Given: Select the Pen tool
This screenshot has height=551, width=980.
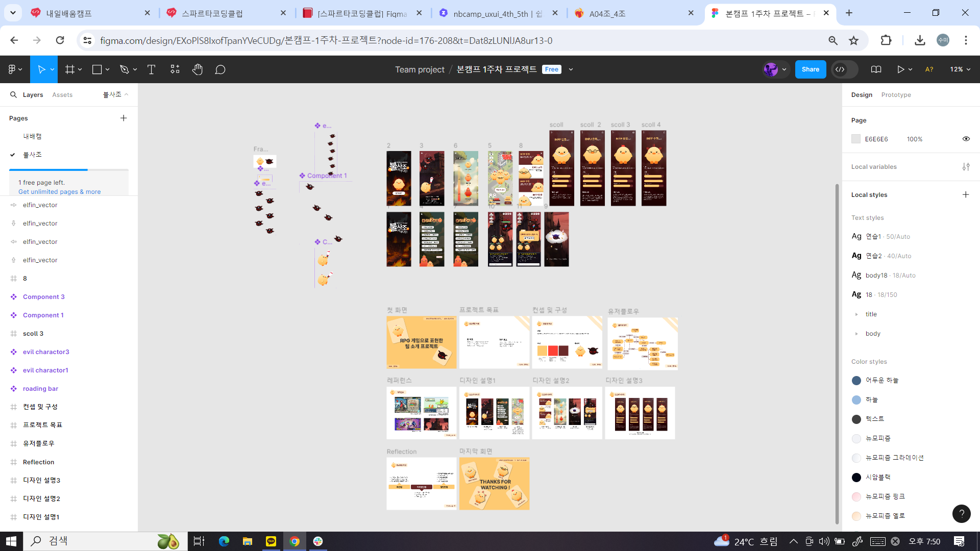Looking at the screenshot, I should (124, 69).
